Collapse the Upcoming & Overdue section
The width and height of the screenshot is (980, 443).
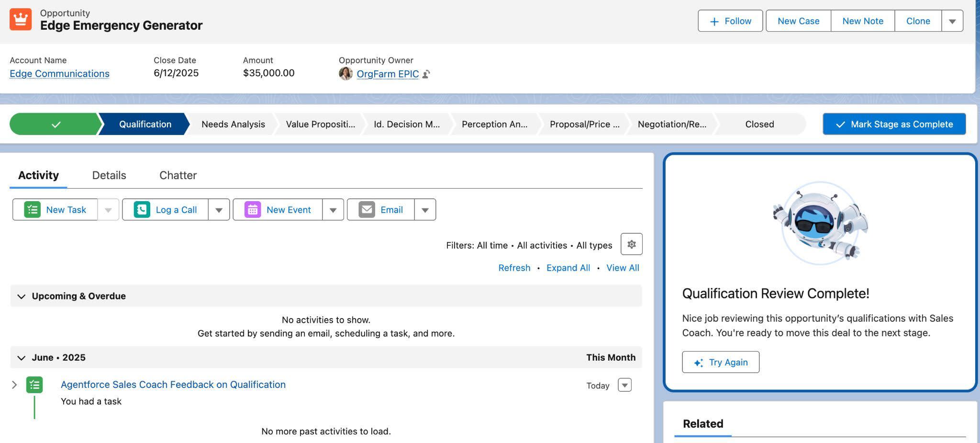[21, 296]
